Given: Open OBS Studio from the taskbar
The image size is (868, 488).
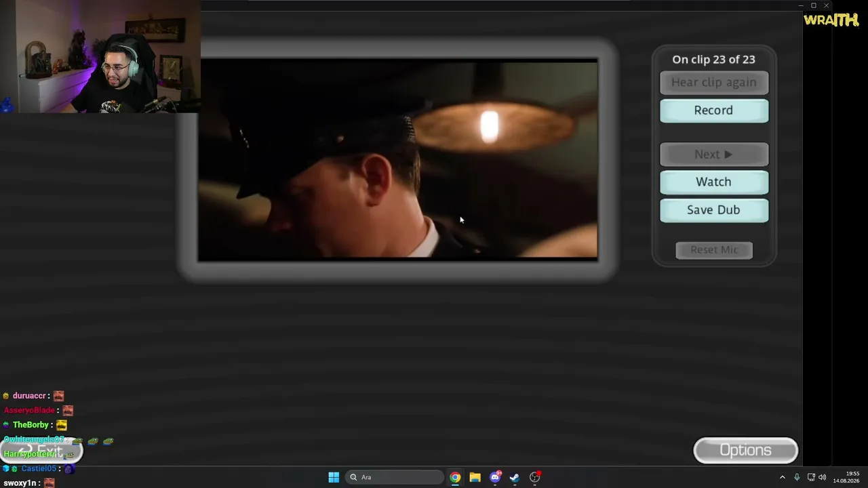Looking at the screenshot, I should coord(535,477).
